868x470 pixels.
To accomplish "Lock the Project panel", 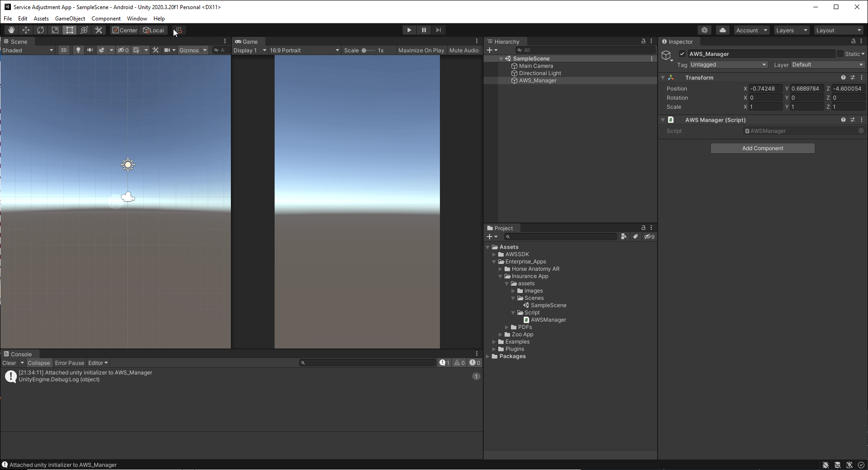I will 643,227.
